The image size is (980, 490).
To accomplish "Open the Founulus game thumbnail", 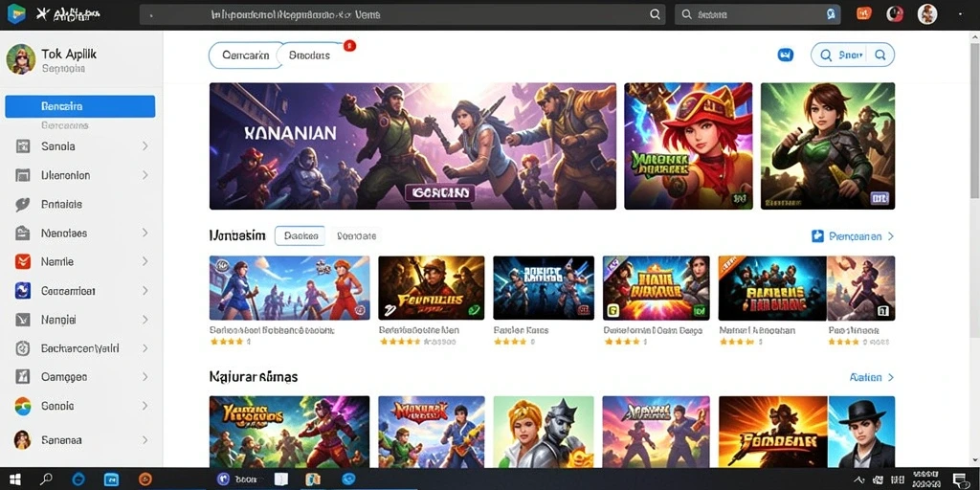I will pos(432,288).
